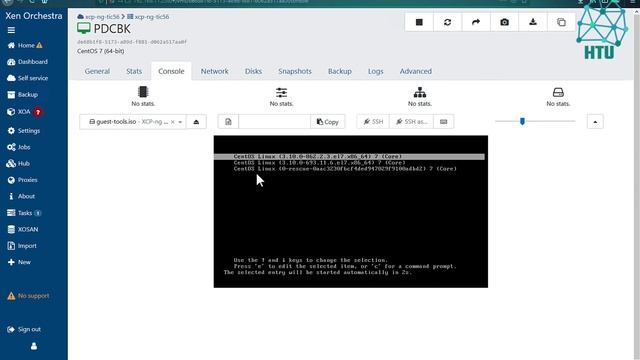Click the SSH as... button

click(x=411, y=122)
